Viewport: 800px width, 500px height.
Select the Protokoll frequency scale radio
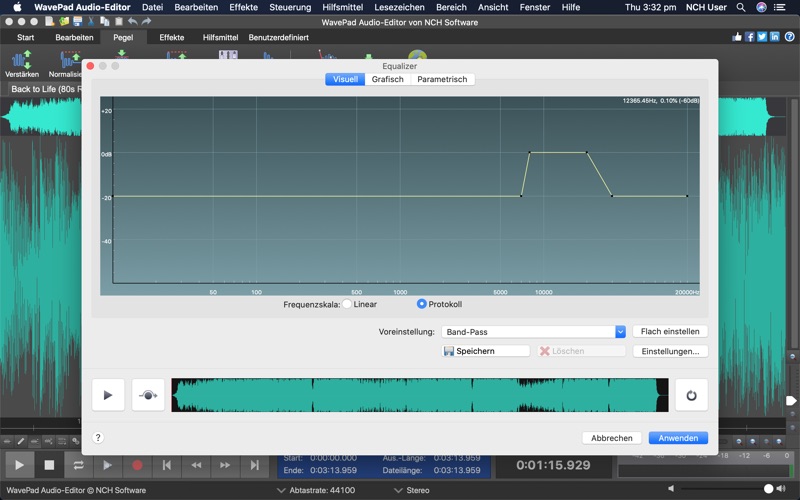(421, 304)
